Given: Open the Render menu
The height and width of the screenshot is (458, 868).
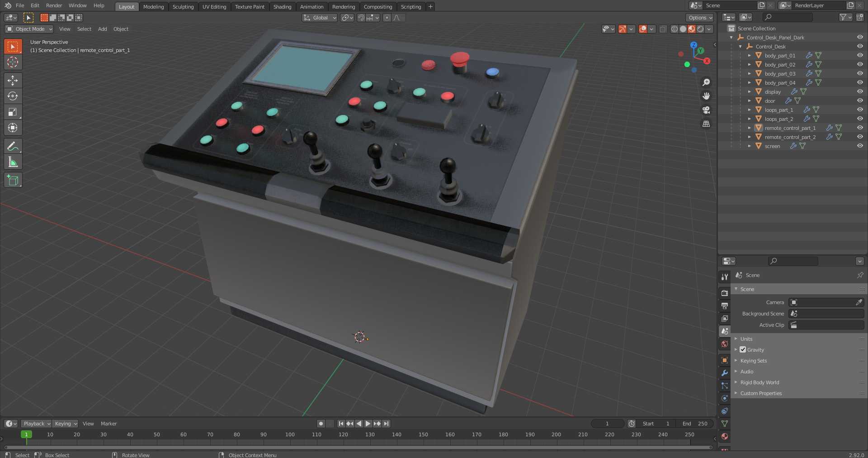Looking at the screenshot, I should click(54, 5).
